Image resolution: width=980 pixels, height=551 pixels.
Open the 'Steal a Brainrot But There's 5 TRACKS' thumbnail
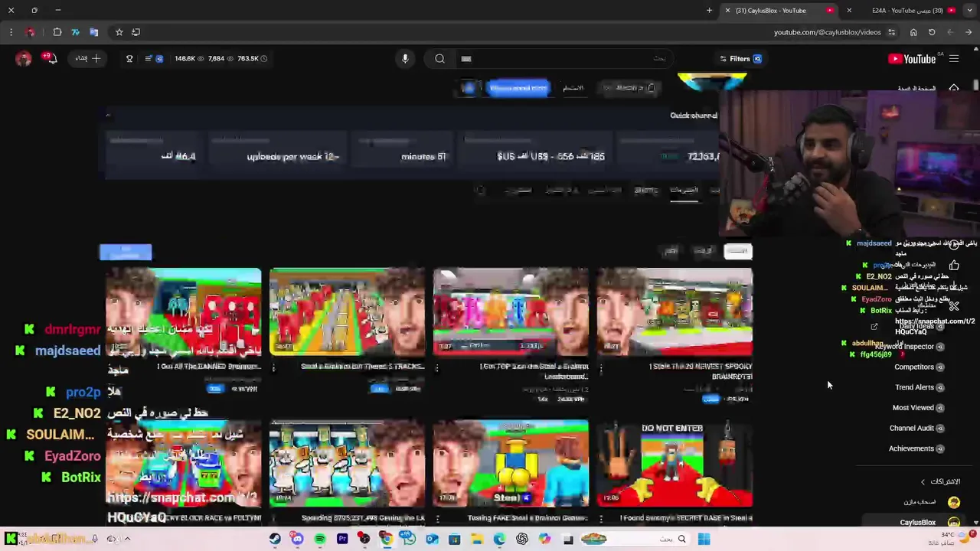pyautogui.click(x=347, y=311)
